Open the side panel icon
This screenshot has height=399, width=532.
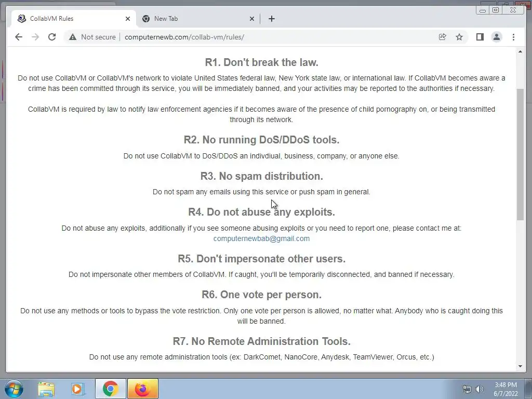480,37
